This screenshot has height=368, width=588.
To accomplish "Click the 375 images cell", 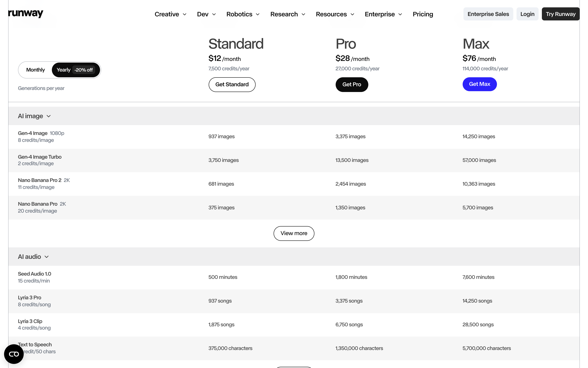I will coord(221,208).
